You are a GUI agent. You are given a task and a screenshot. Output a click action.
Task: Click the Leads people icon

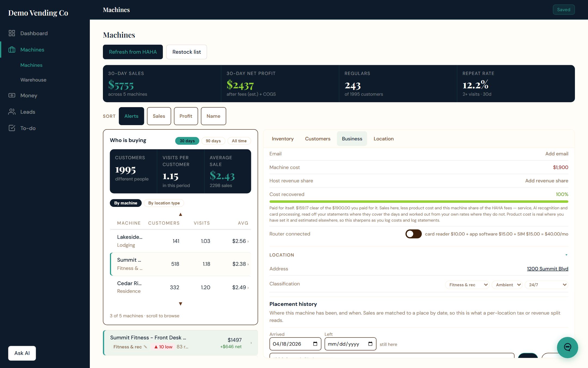coord(12,112)
